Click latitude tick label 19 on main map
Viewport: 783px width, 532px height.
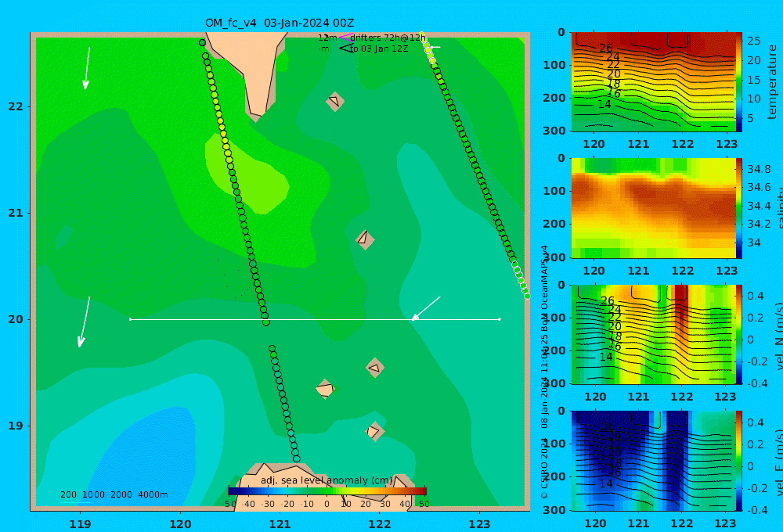click(16, 426)
